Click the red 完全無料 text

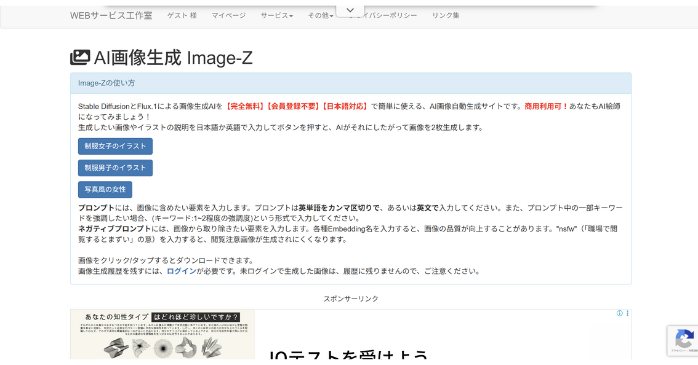click(244, 106)
